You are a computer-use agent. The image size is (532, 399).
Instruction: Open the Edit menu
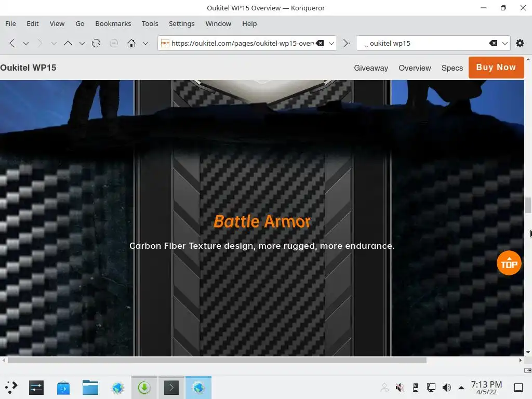33,23
